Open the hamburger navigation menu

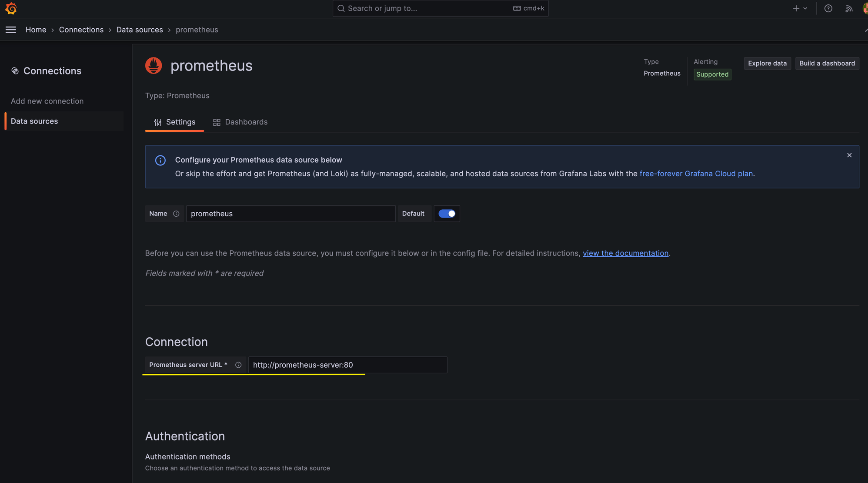tap(11, 30)
